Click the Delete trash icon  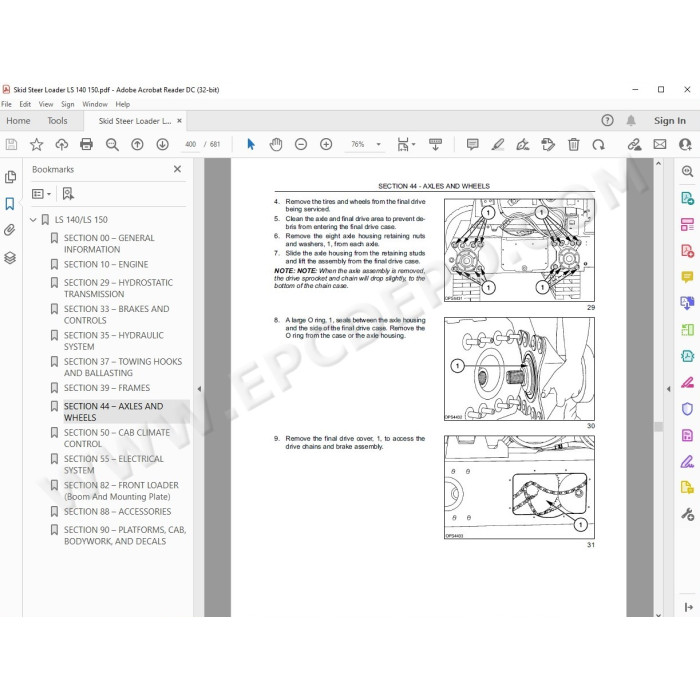tap(573, 144)
